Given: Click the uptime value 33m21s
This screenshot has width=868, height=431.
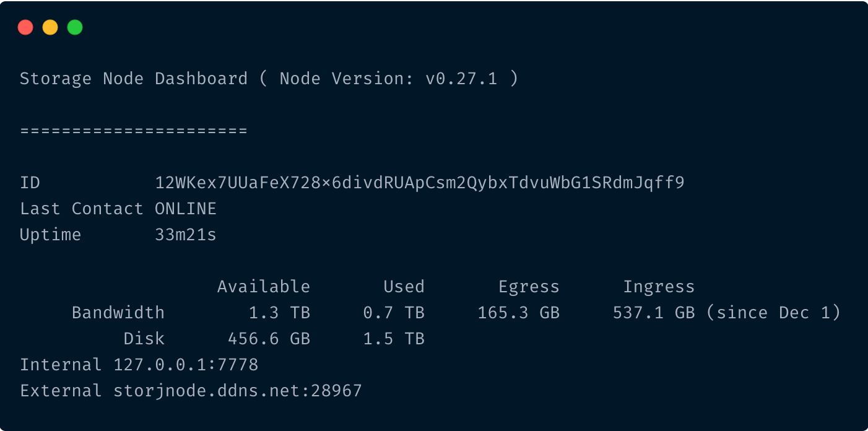Looking at the screenshot, I should (186, 235).
